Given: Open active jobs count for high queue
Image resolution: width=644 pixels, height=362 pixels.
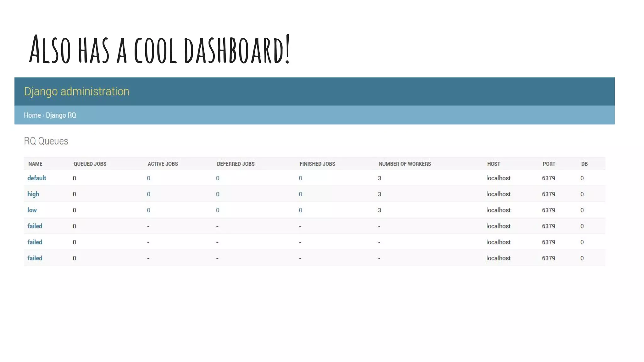Looking at the screenshot, I should pyautogui.click(x=148, y=194).
